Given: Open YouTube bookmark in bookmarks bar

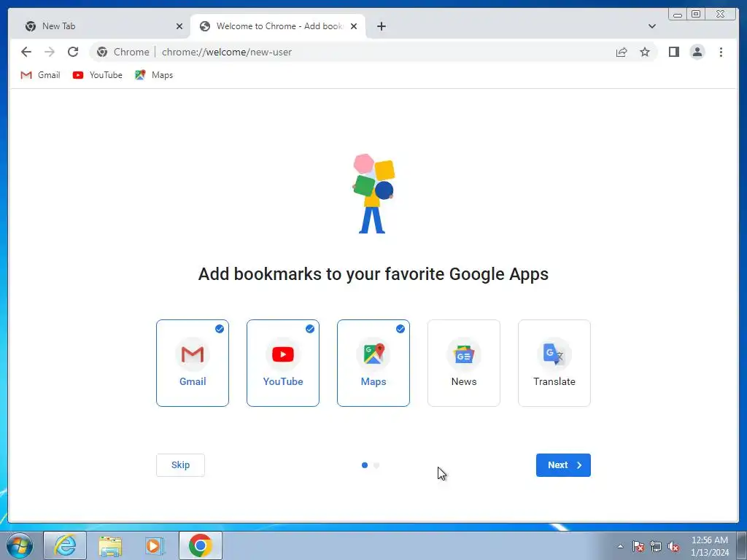Looking at the screenshot, I should click(x=98, y=75).
